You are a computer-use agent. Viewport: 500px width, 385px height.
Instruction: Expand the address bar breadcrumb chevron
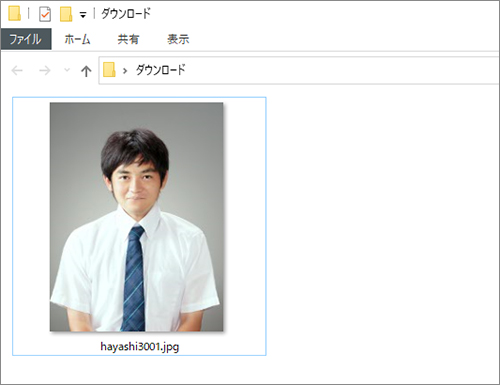click(125, 71)
